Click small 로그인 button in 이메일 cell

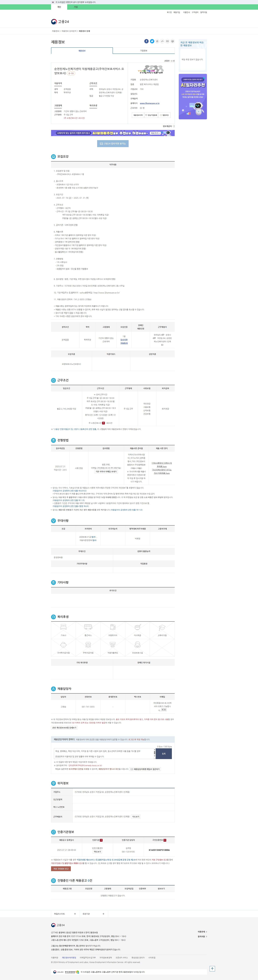coord(164,710)
